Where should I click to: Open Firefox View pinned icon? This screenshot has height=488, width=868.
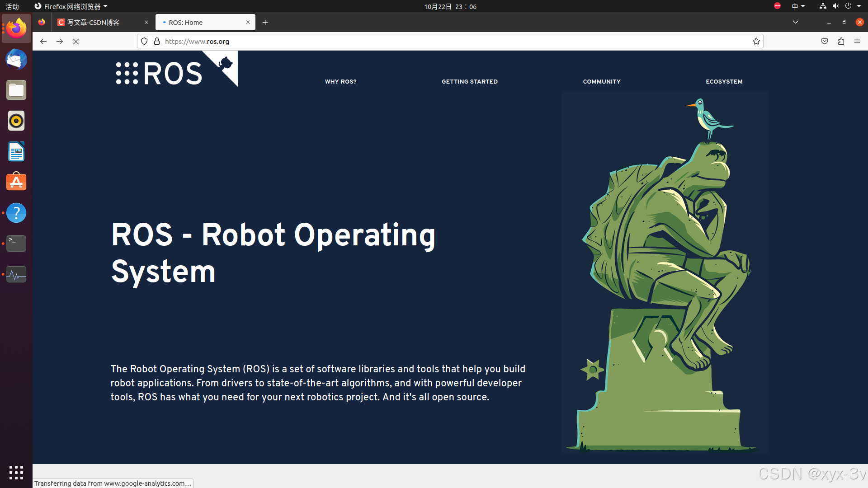(42, 22)
